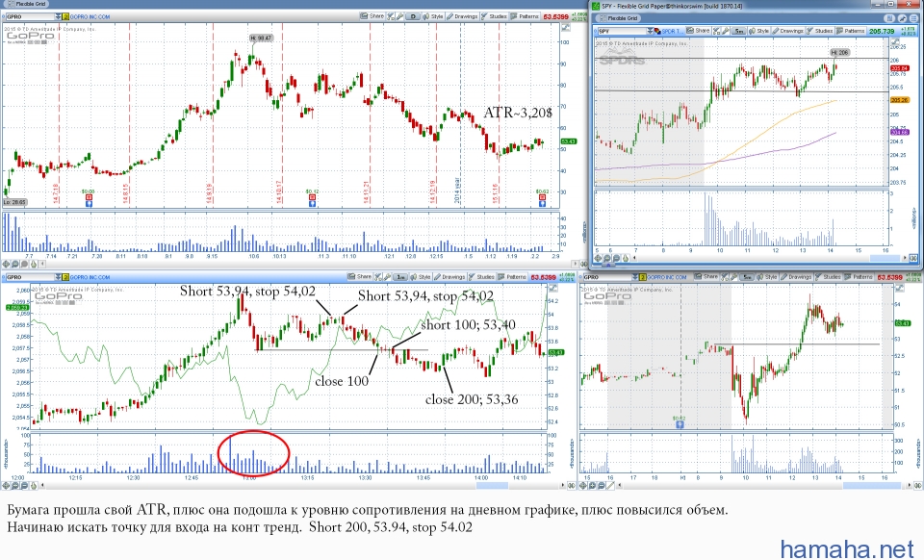Click earnings icon on bottom-right GPRO 5m chart
The image size is (924, 560).
(680, 424)
